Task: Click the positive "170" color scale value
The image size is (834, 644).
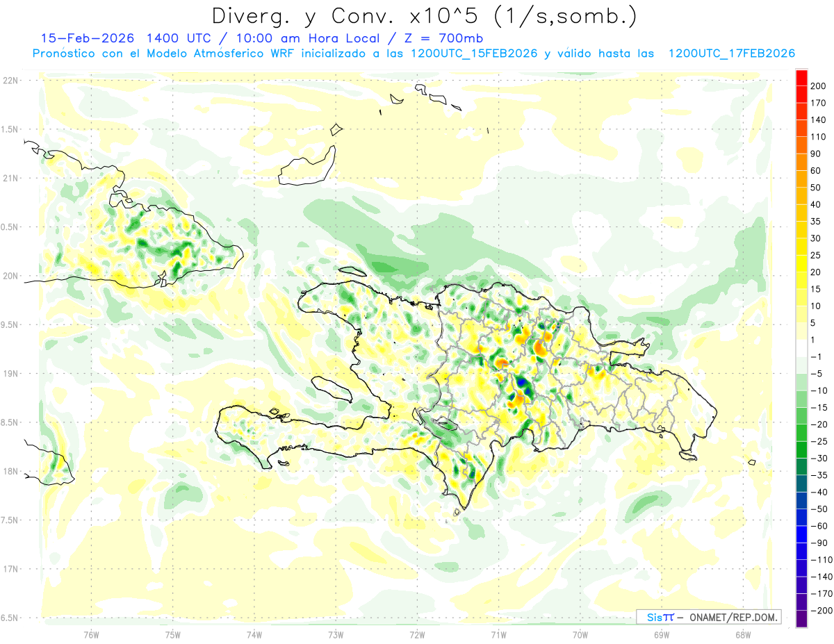Action: click(x=819, y=103)
